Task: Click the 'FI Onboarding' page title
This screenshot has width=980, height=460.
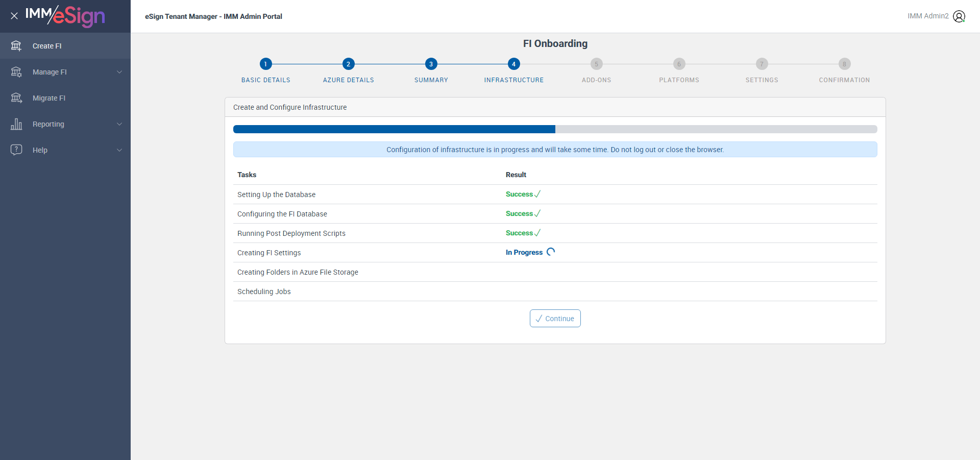Action: [x=555, y=43]
